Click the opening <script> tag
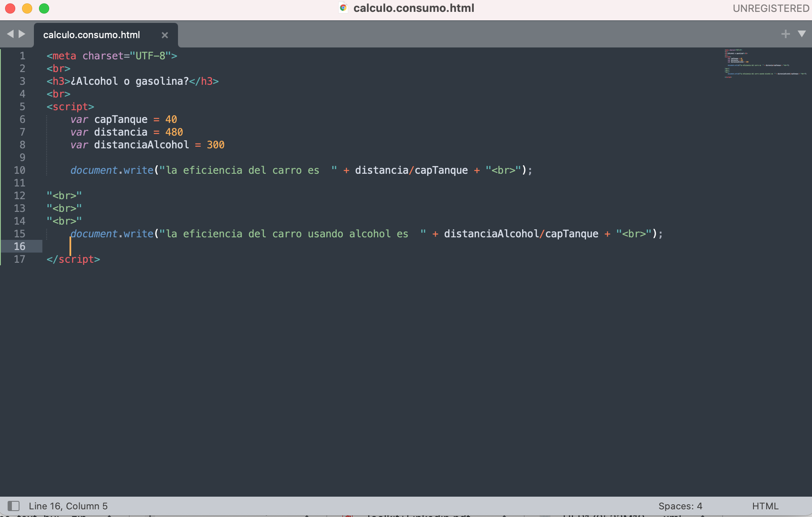Image resolution: width=812 pixels, height=517 pixels. 70,107
